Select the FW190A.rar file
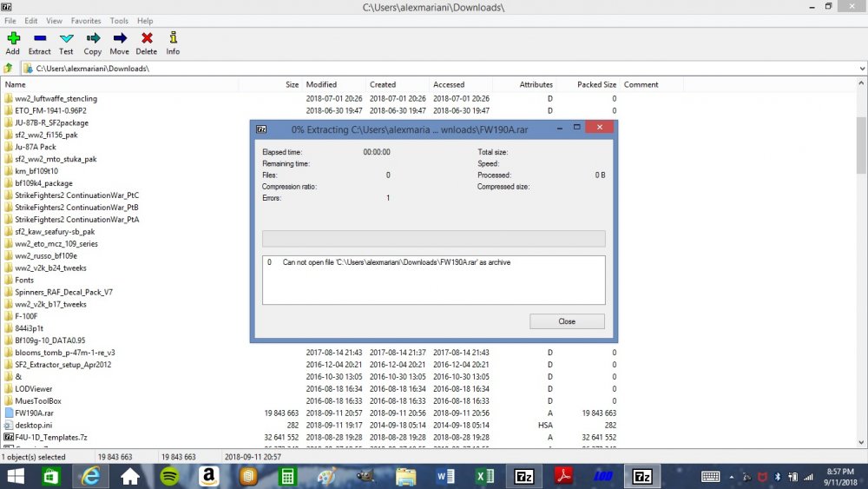 coord(35,413)
